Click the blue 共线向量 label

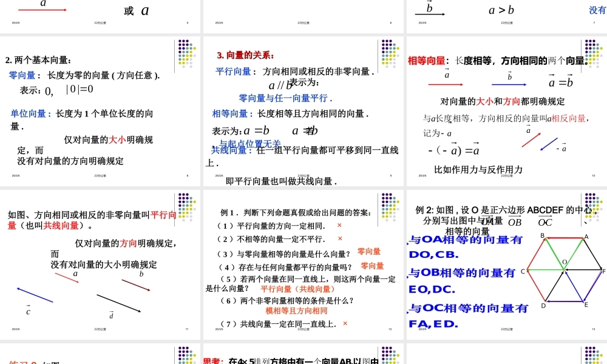[x=229, y=150]
